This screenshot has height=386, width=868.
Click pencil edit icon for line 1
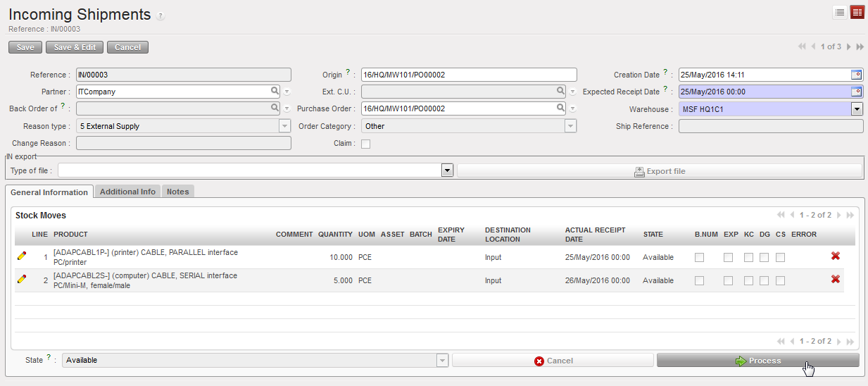[x=22, y=256]
